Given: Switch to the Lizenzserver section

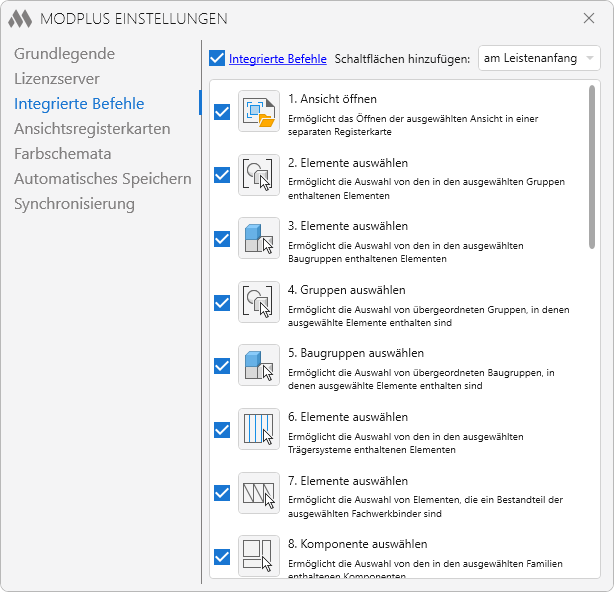Looking at the screenshot, I should click(57, 79).
